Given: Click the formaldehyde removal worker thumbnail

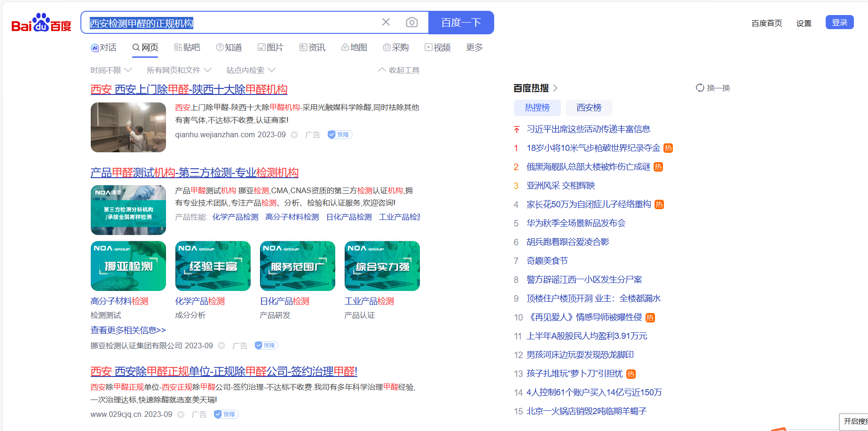Looking at the screenshot, I should [128, 127].
